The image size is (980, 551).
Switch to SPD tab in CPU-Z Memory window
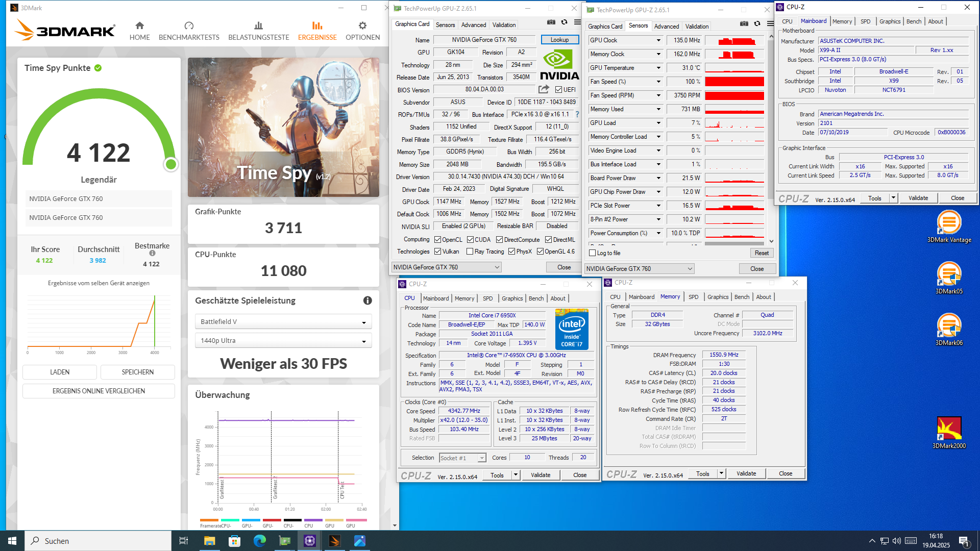(x=693, y=297)
